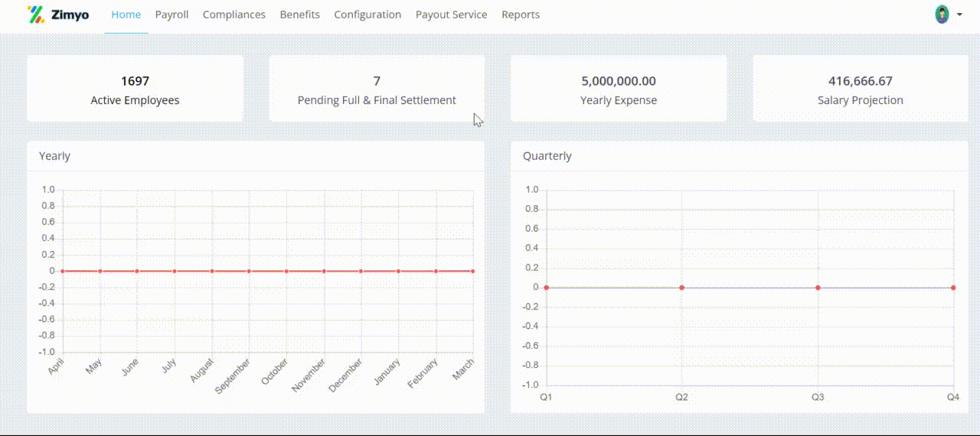Select the Yearly Expense card
Viewport: 980px width, 436px height.
[x=619, y=89]
